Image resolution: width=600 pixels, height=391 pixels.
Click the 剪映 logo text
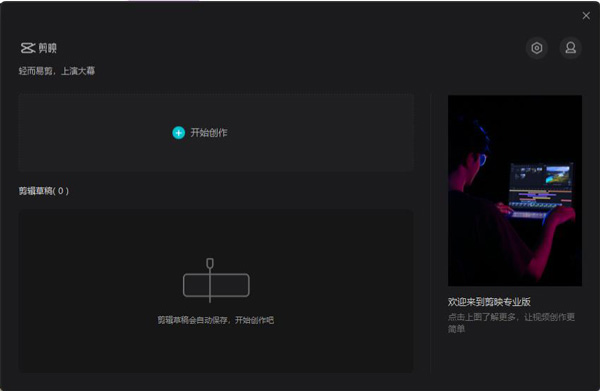point(47,48)
